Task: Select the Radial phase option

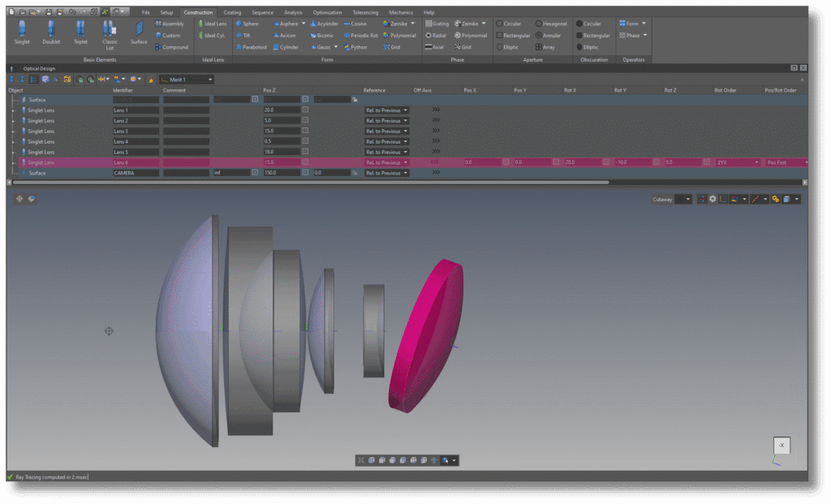Action: click(x=437, y=35)
